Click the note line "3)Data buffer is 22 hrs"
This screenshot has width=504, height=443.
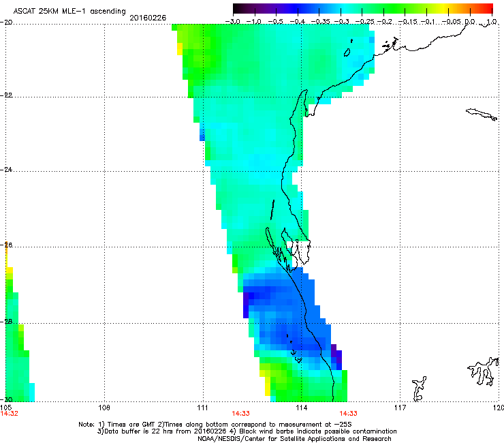(x=247, y=431)
